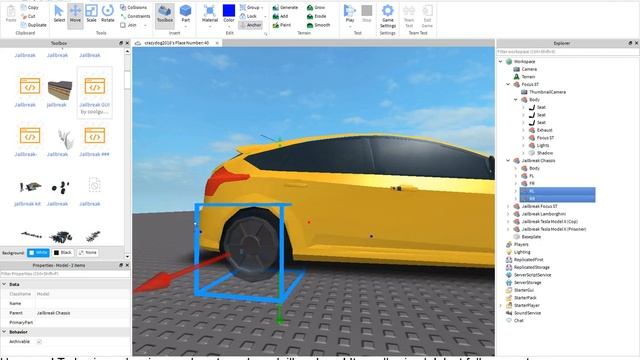Image resolution: width=640 pixels, height=360 pixels.
Task: Click the Stop test button
Action: coord(367,13)
